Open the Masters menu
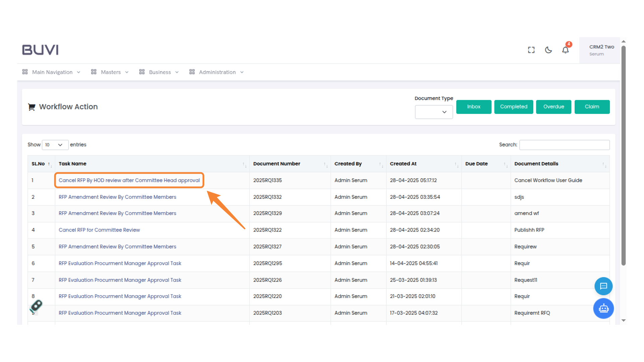644x362 pixels. (110, 72)
